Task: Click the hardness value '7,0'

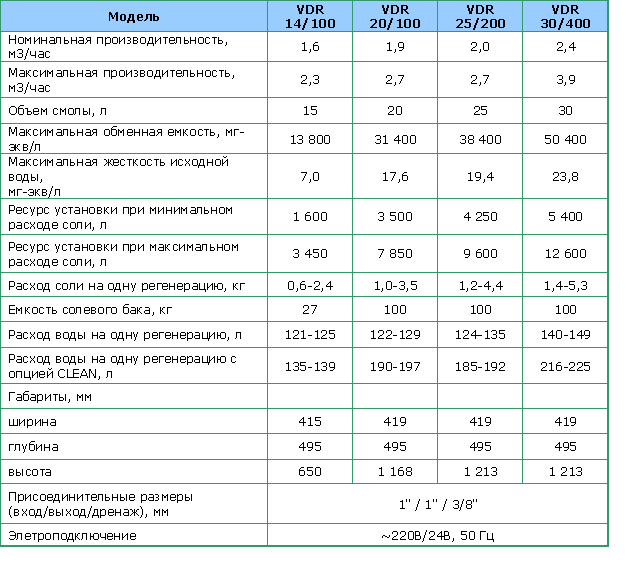Action: (x=310, y=176)
